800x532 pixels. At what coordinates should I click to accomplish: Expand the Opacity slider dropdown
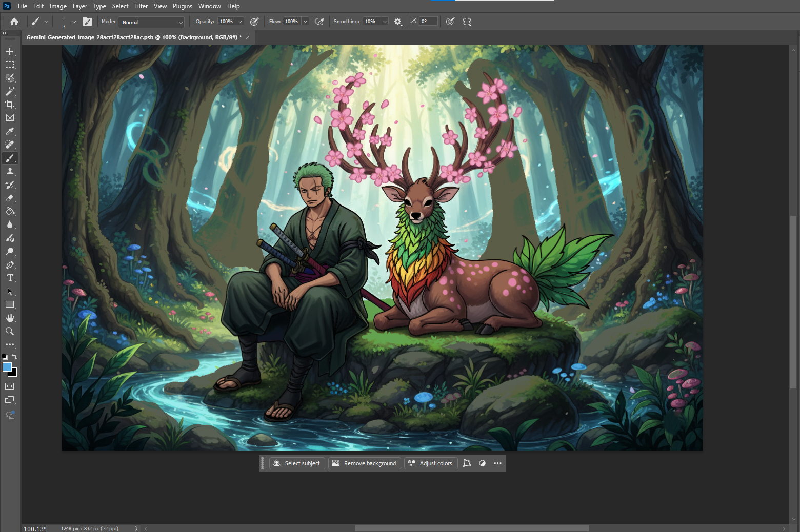pos(240,22)
